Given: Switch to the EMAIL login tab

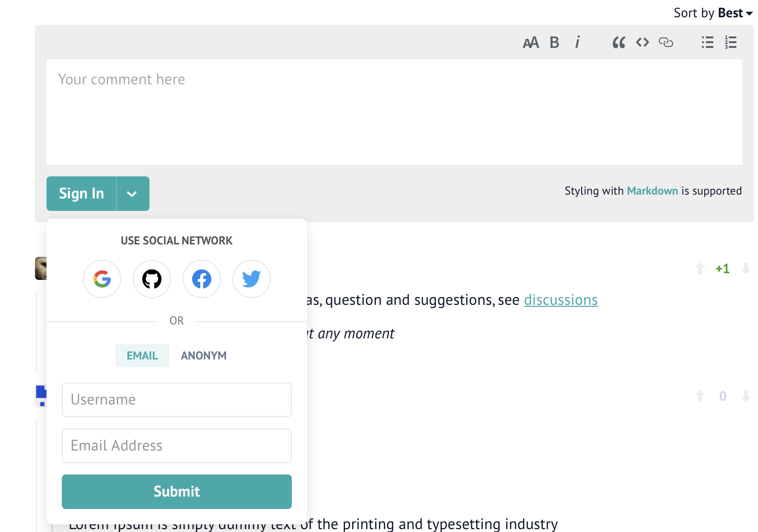Looking at the screenshot, I should 142,356.
